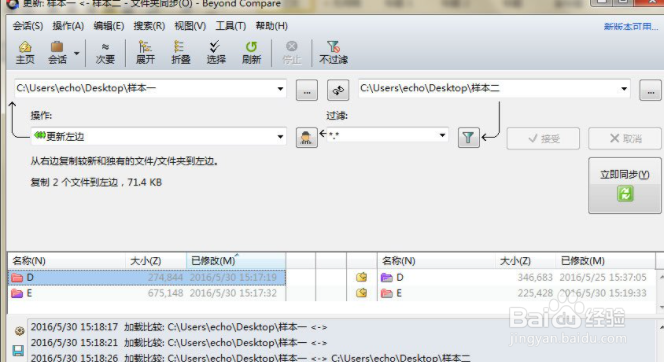The height and width of the screenshot is (362, 664).
Task: Click the 折叠 collapse all icon
Action: [x=181, y=53]
